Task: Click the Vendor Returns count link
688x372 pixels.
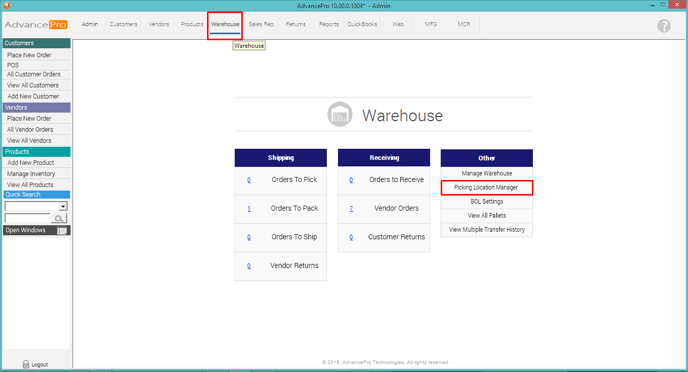Action: coord(249,266)
